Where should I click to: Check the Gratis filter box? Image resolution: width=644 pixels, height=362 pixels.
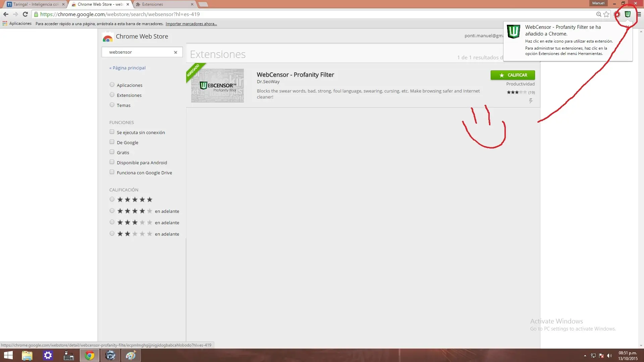[x=112, y=152]
